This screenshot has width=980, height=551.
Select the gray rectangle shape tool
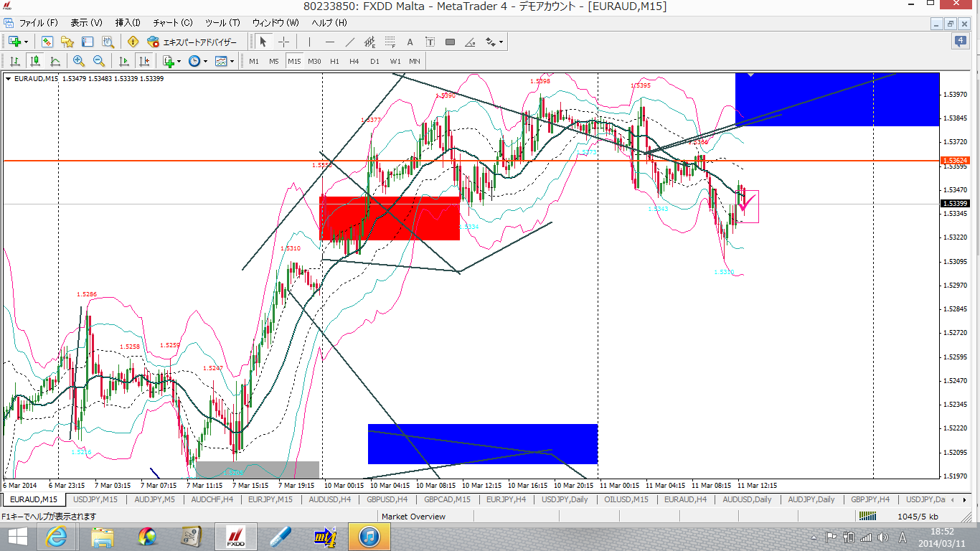[x=451, y=42]
